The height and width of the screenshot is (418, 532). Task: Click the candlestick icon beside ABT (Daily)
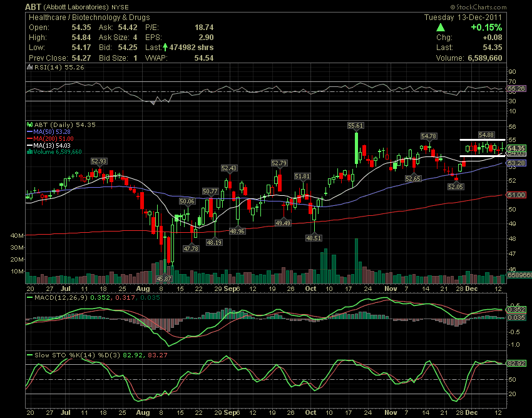click(x=30, y=125)
